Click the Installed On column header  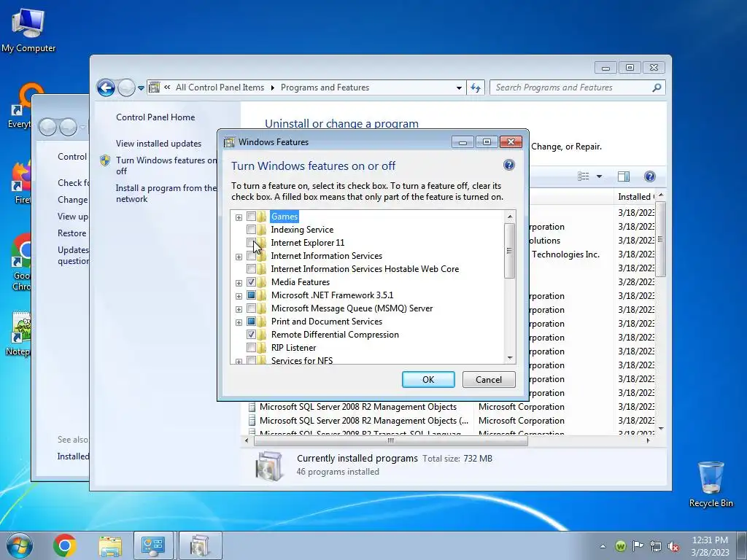(x=635, y=197)
